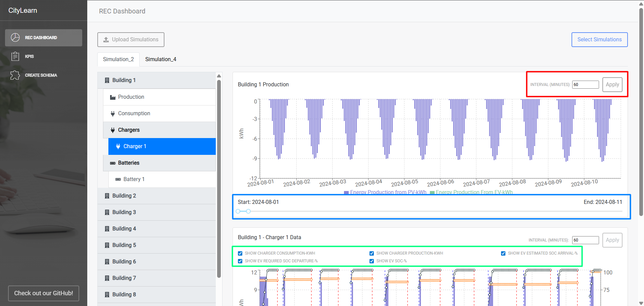Click the KPIs clipboard icon
Screen dimensions: 644x306
15,56
